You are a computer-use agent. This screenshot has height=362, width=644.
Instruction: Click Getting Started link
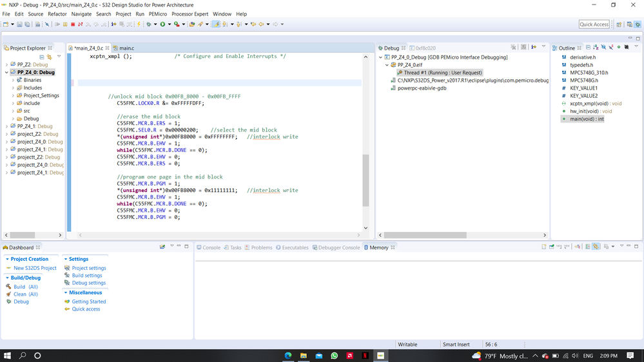point(89,301)
